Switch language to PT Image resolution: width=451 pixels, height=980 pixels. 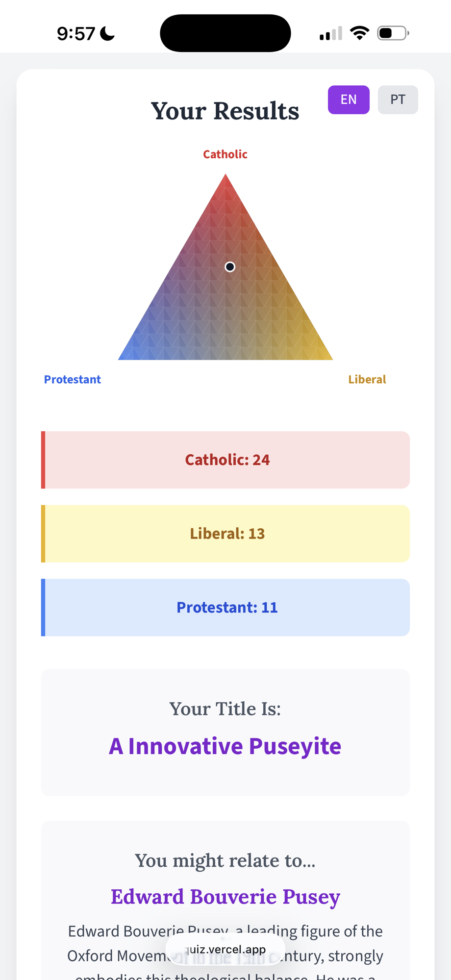click(398, 100)
